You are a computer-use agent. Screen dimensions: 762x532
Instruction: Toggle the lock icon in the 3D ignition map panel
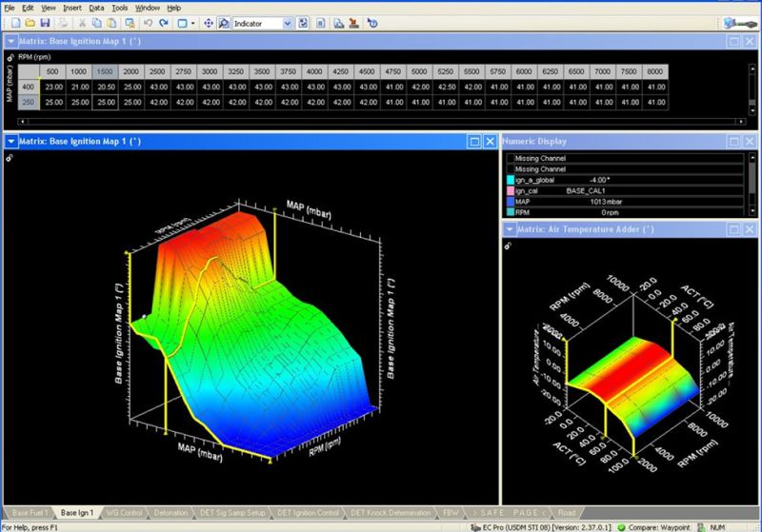(x=10, y=158)
